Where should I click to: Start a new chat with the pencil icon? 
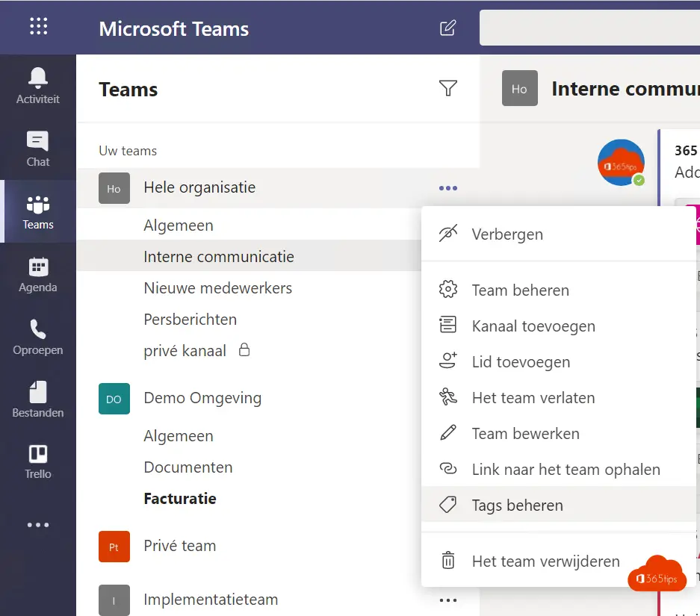tap(447, 27)
